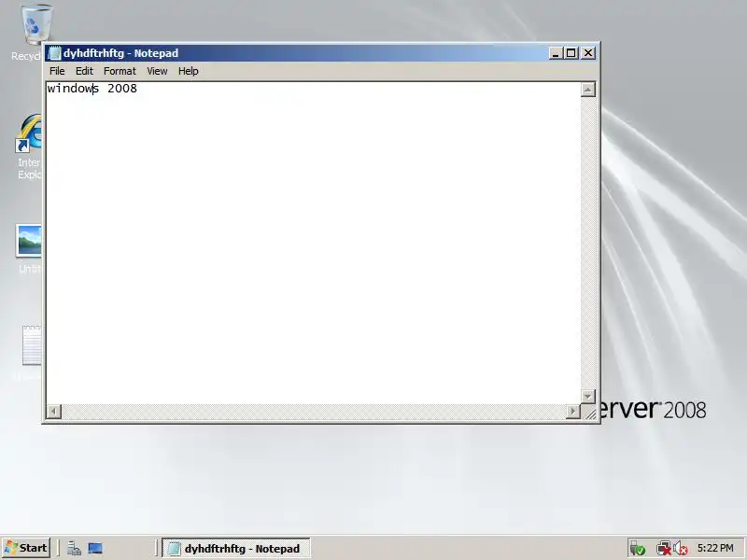
Task: Click the vertical scrollbar up arrow
Action: 588,90
